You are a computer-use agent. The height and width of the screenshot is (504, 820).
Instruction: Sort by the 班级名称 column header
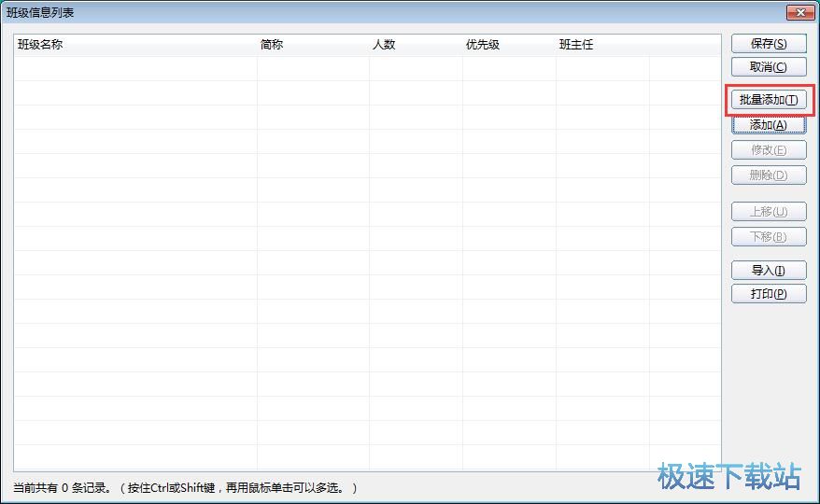click(135, 45)
